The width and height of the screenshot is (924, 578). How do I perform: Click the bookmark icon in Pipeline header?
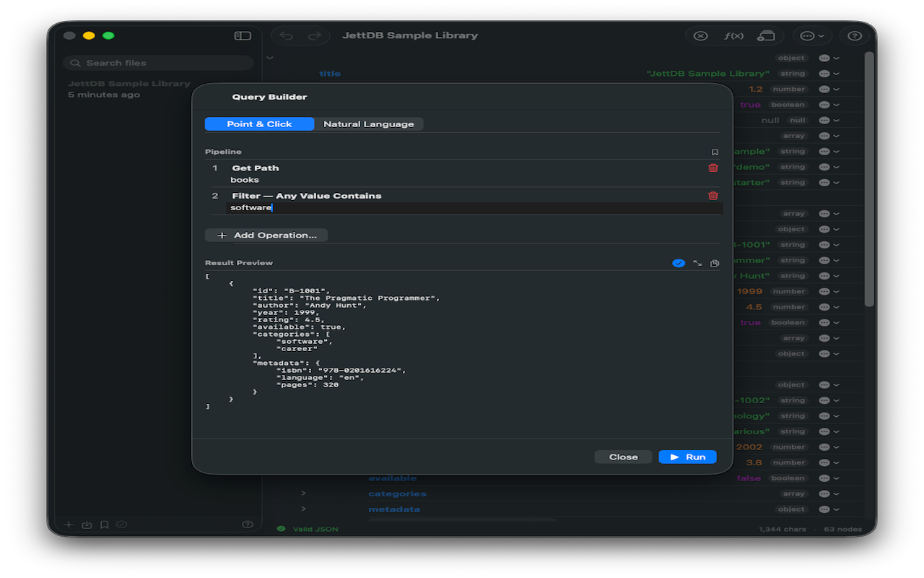pos(715,152)
